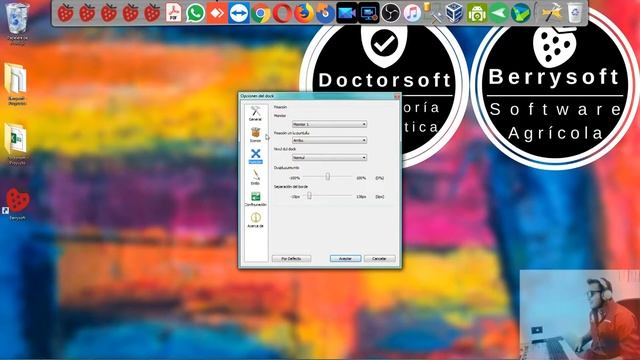Viewport: 640px width, 360px height.
Task: Launch TeamViewer from the dock
Action: [239, 13]
